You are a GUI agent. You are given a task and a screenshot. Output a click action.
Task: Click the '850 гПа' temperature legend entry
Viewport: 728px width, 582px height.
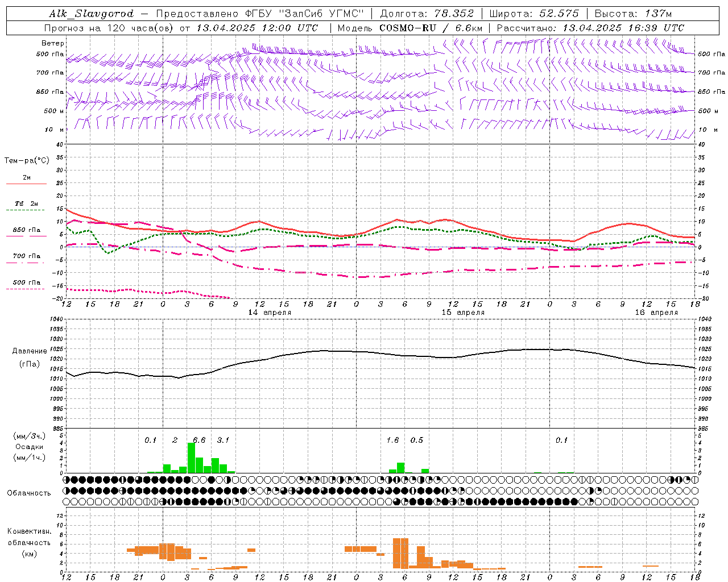[x=27, y=230]
